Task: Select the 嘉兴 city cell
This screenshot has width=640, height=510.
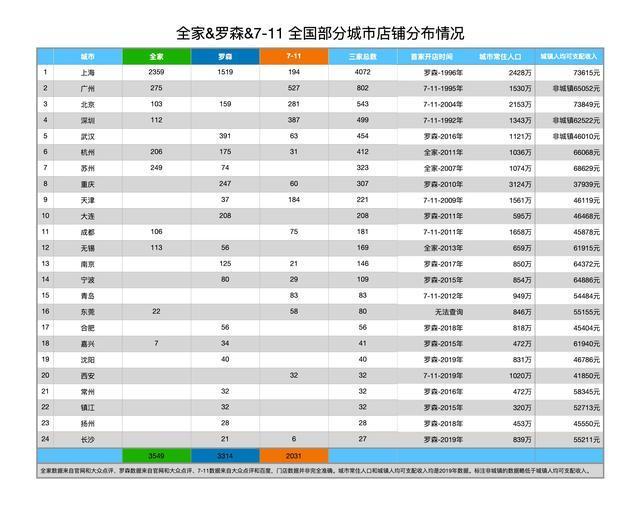Action: [x=87, y=344]
